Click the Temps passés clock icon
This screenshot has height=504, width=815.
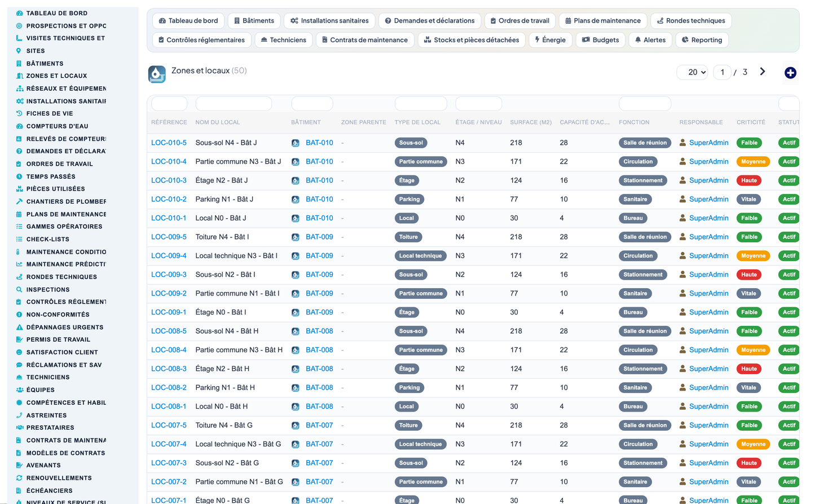pos(19,176)
